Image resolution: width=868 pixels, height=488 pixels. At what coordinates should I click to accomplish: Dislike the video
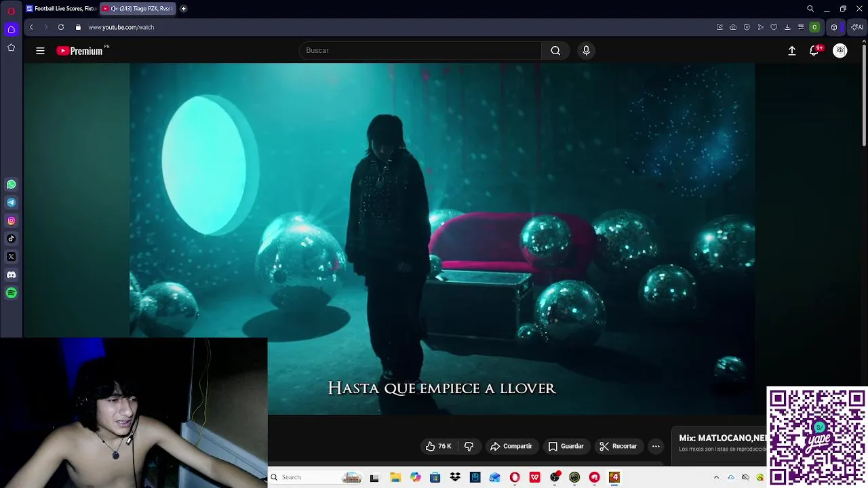tap(469, 446)
